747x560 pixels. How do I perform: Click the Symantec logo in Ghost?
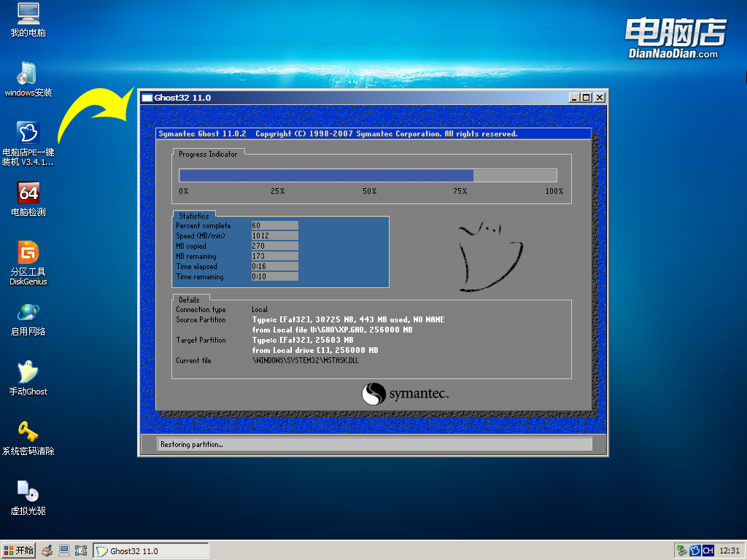(x=405, y=394)
